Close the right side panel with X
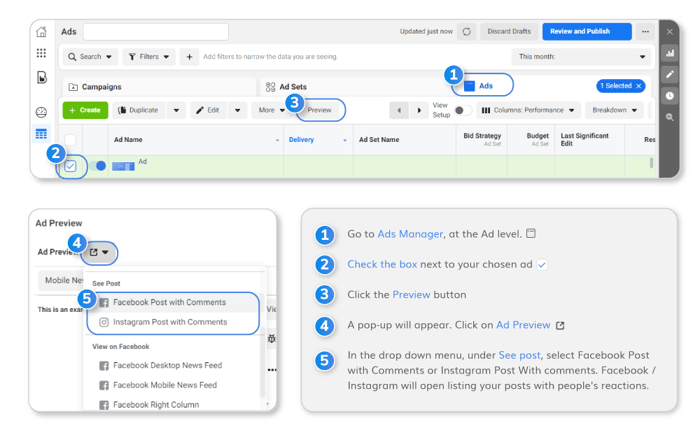Screen dimensions: 700x435 click(670, 32)
